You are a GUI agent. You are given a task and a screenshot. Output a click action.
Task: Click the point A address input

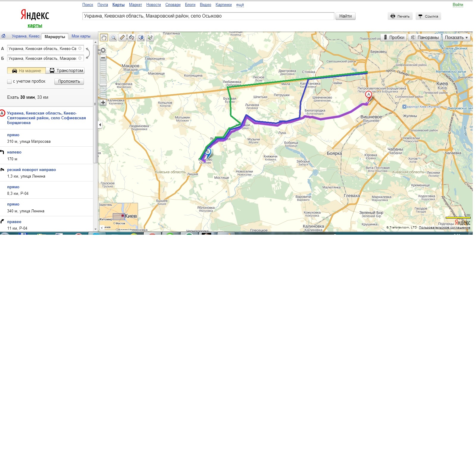coord(43,48)
